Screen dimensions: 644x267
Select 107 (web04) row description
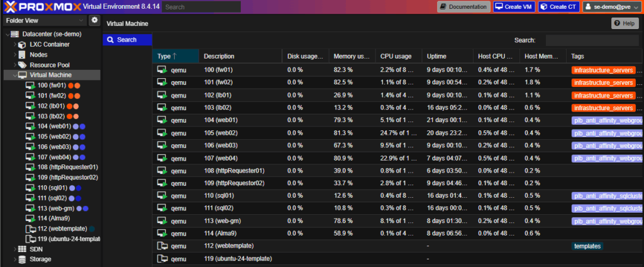[221, 158]
